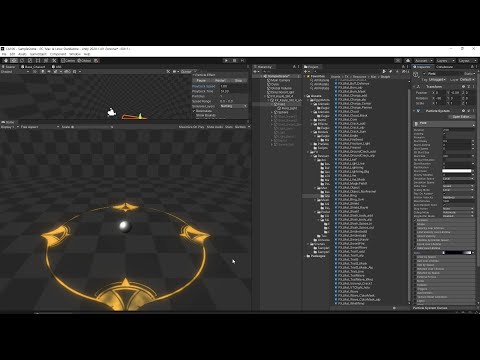Start Play mode with the Play button
The width and height of the screenshot is (480, 360).
click(226, 60)
